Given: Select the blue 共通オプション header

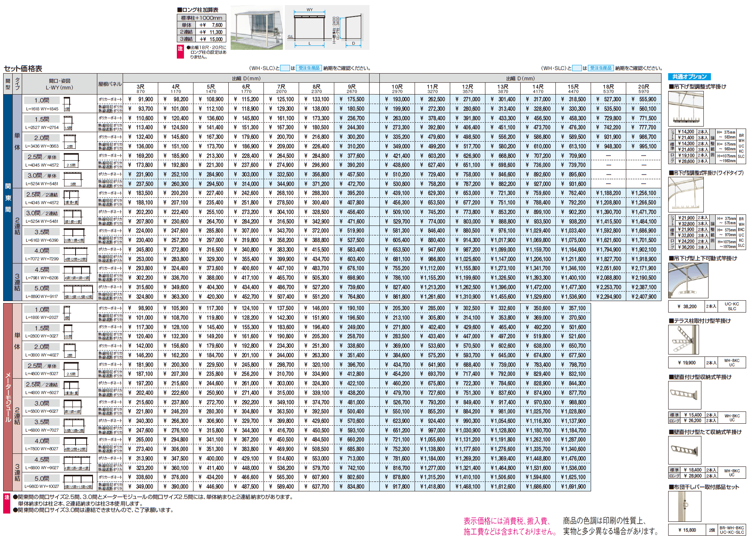Looking at the screenshot, I should pos(689,77).
